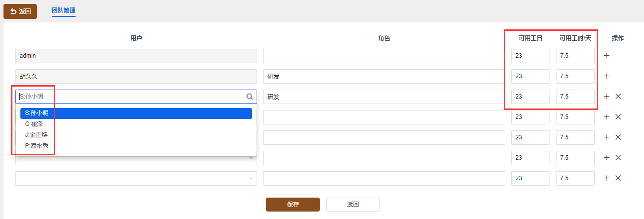Click plus icon in admin row
644x219 pixels.
[x=607, y=56]
